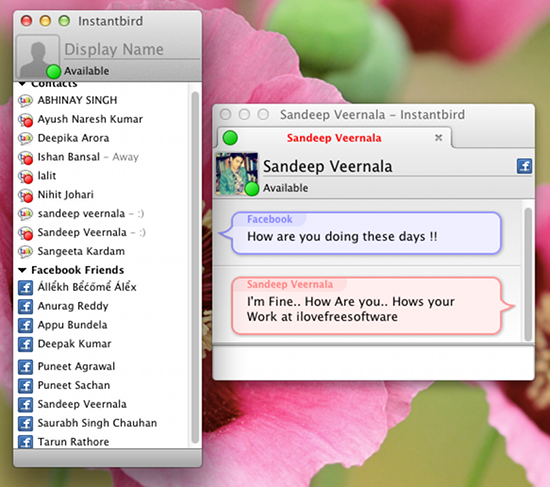
Task: Click the Facebook icon beside Anurag Reddy
Action: [x=26, y=306]
